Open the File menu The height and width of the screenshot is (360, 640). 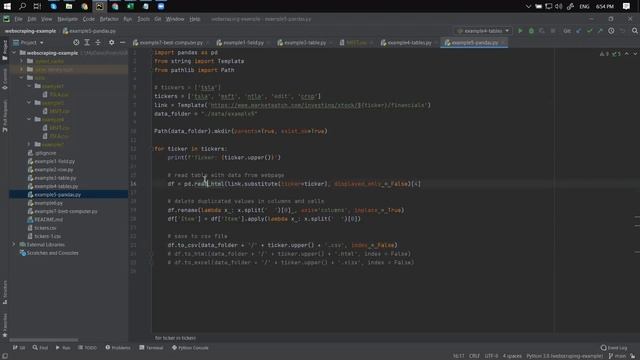[18, 19]
